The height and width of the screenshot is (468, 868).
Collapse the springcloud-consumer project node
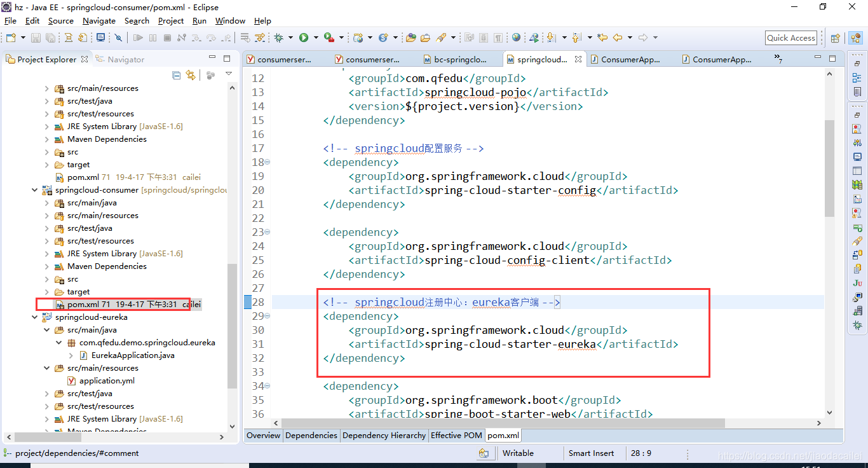coord(35,190)
